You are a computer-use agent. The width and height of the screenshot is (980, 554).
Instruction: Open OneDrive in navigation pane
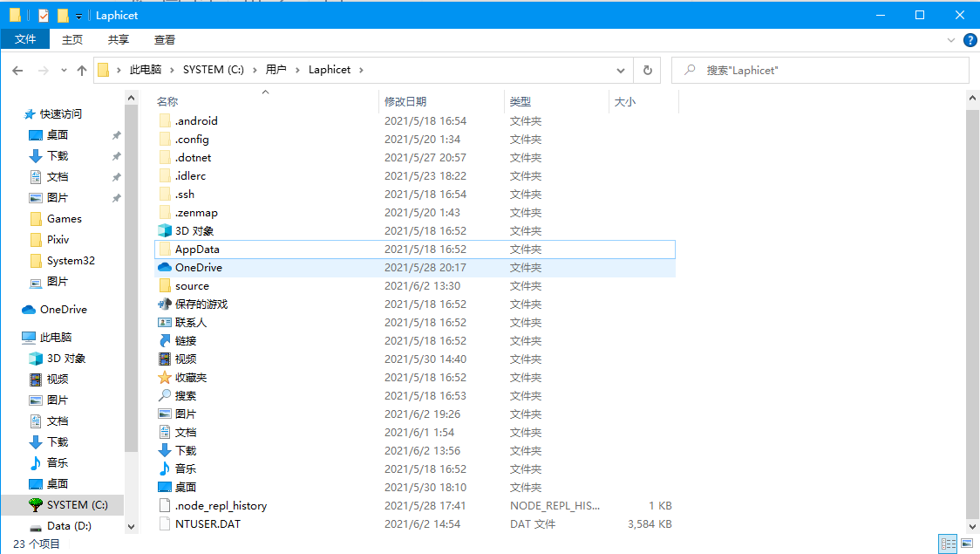[x=63, y=310]
